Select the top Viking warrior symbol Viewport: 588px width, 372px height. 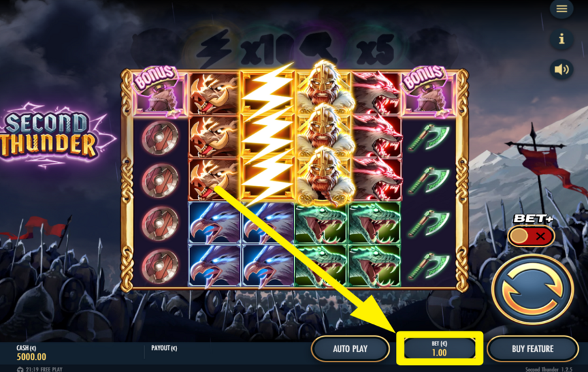coord(323,87)
